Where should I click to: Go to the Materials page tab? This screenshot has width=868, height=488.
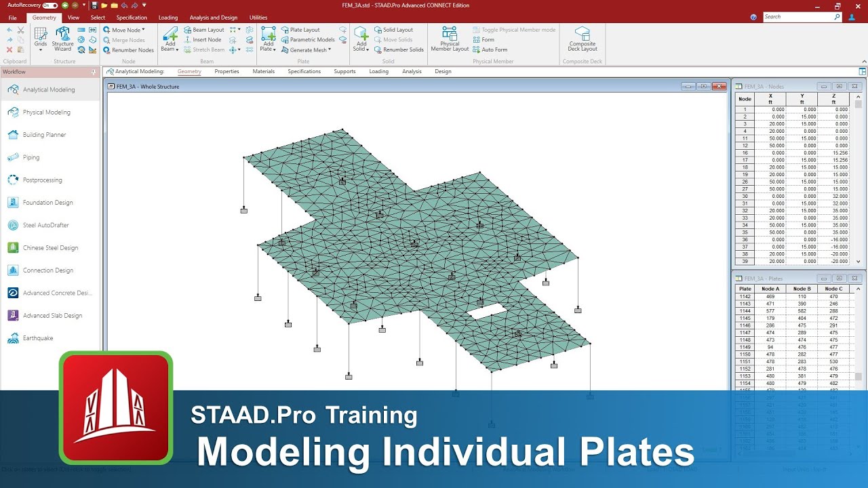[264, 71]
